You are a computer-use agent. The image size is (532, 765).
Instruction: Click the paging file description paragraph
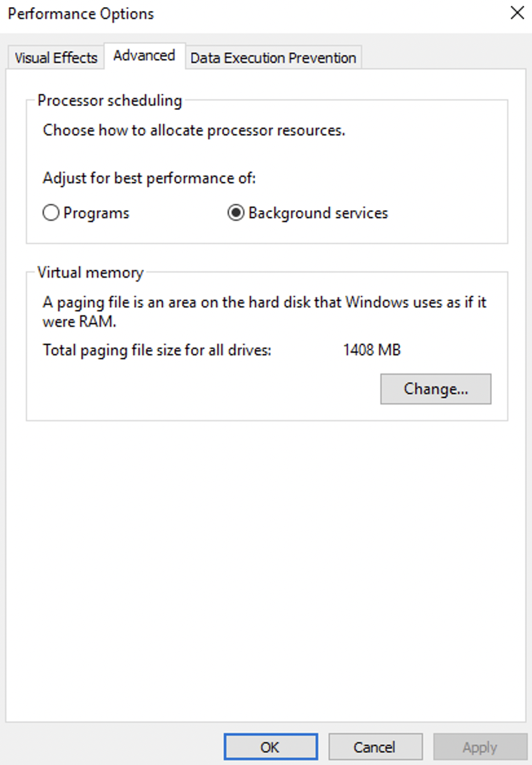tap(264, 311)
